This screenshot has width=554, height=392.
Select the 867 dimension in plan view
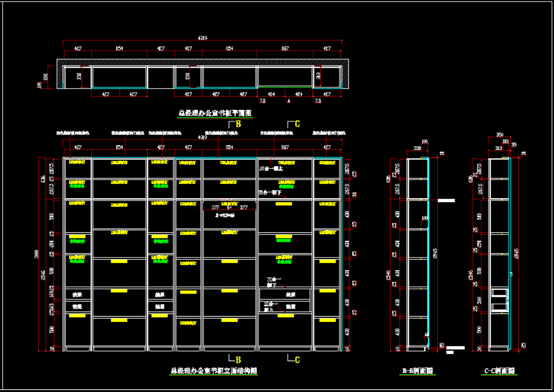tap(285, 49)
